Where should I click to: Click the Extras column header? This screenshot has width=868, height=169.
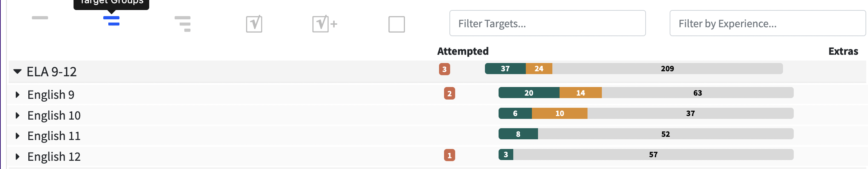(x=843, y=51)
